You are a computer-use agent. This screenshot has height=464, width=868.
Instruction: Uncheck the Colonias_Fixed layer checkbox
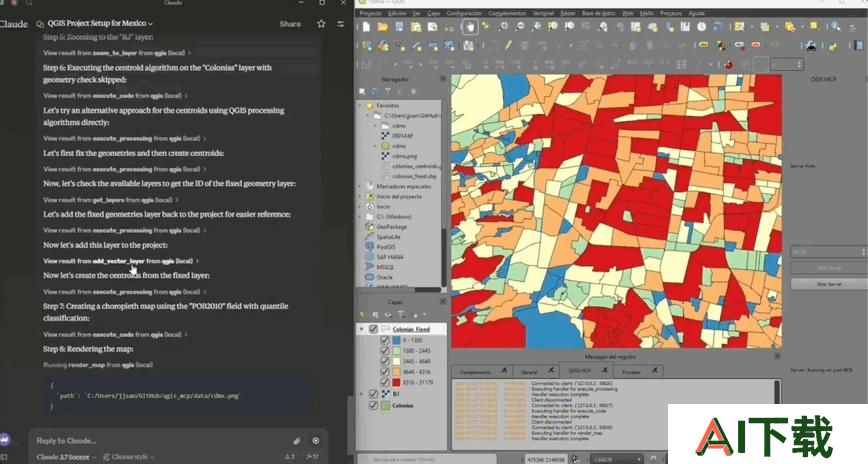(x=373, y=329)
